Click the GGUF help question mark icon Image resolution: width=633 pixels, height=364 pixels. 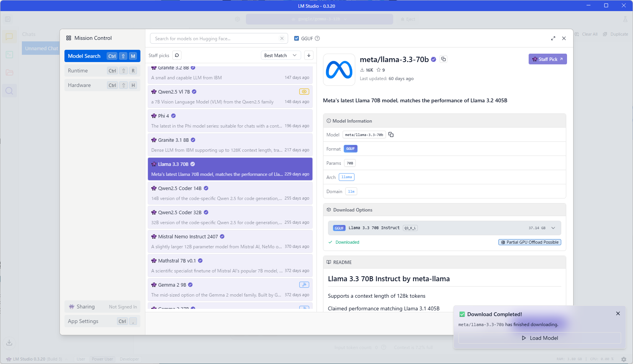tap(317, 38)
